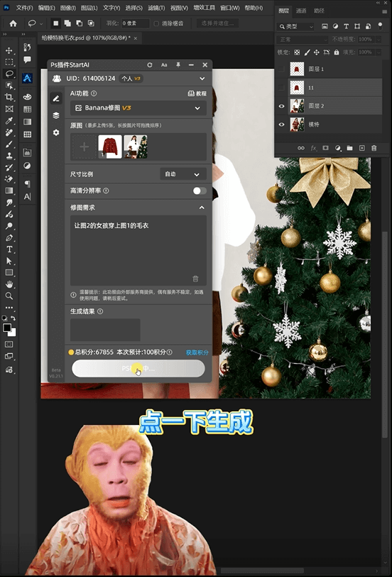The height and width of the screenshot is (577, 392).
Task: Add layer mask in Layers panel
Action: pos(325,148)
